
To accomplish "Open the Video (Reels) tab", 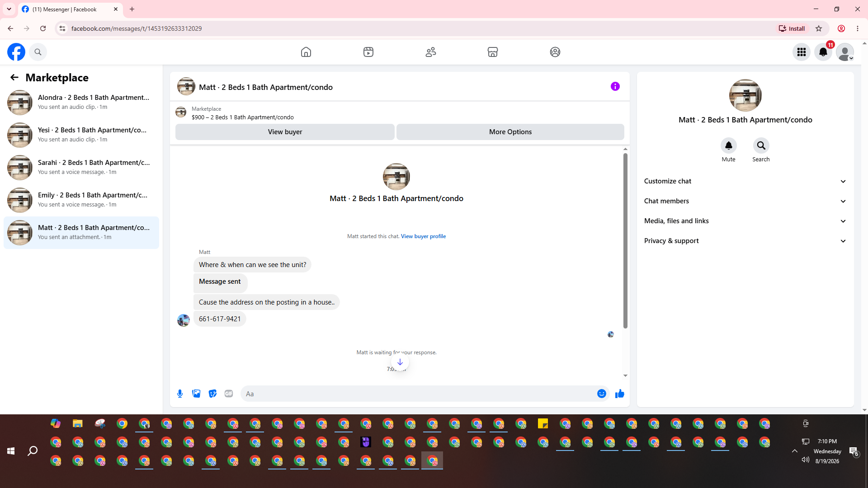I will point(368,52).
